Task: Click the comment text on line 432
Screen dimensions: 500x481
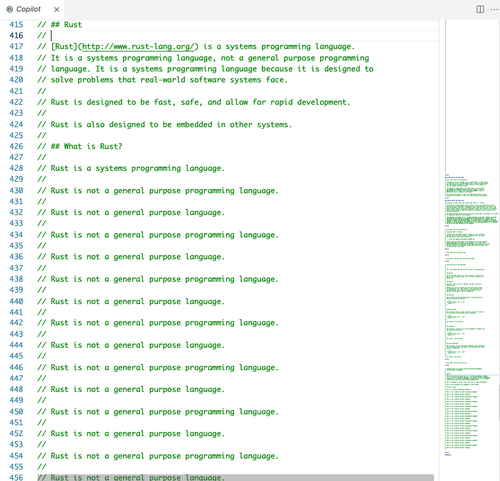Action: 131,213
